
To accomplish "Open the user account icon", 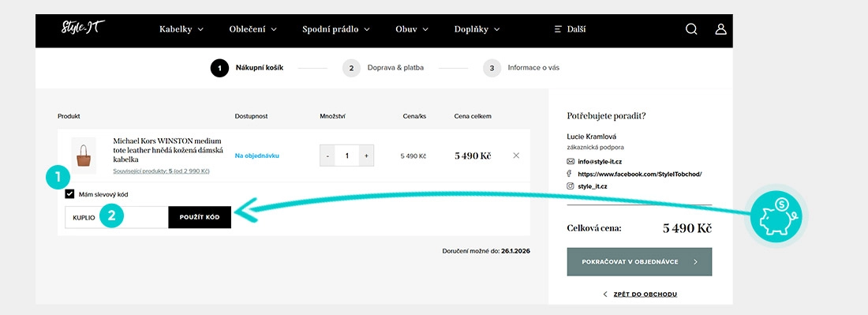I will tap(720, 28).
